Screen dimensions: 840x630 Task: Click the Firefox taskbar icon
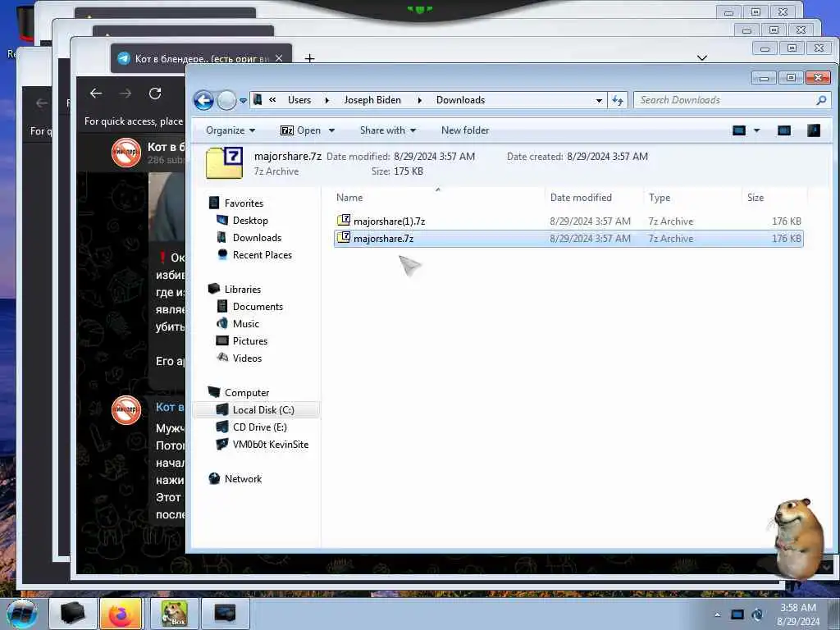(x=122, y=614)
